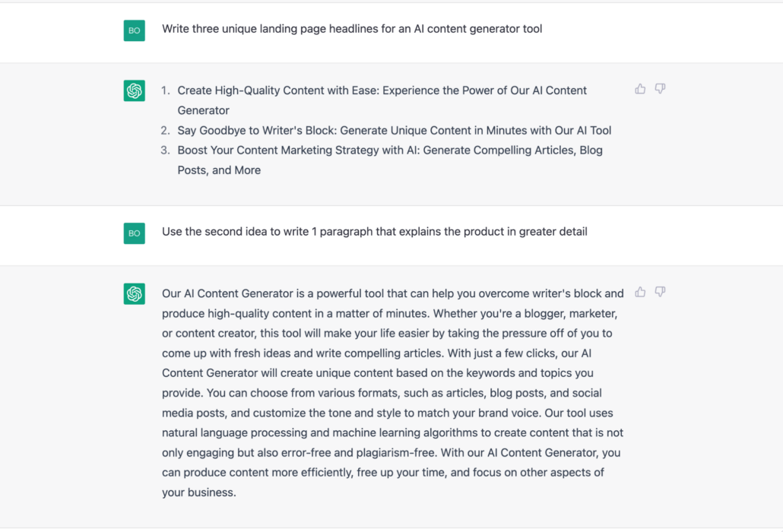Click the BO avatar beside the second prompt
This screenshot has width=783, height=532.
(x=134, y=233)
